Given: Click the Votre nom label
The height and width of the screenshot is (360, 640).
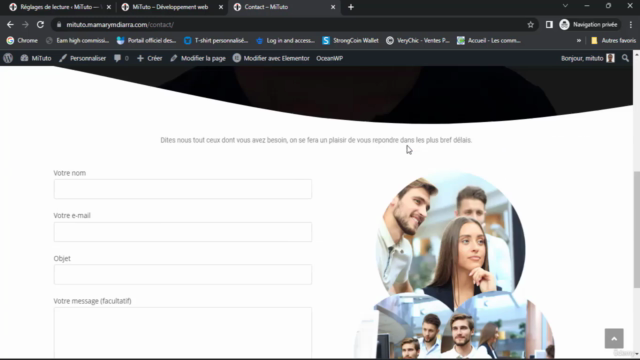Looking at the screenshot, I should click(x=70, y=173).
